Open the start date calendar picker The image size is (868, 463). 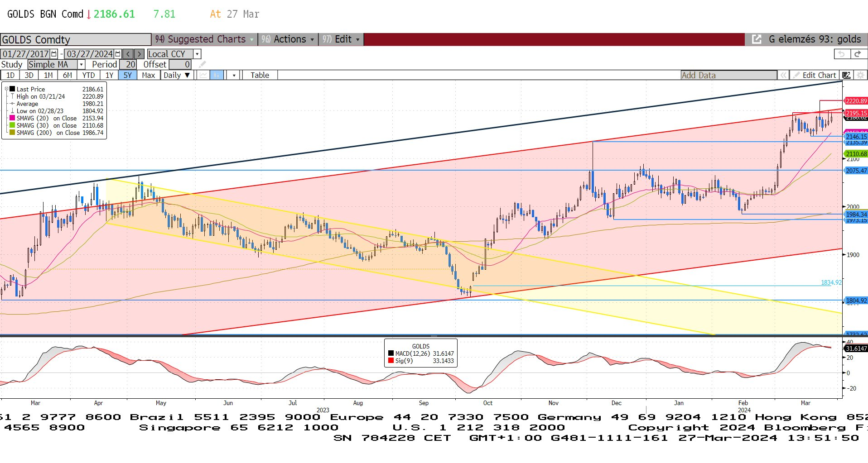point(54,54)
